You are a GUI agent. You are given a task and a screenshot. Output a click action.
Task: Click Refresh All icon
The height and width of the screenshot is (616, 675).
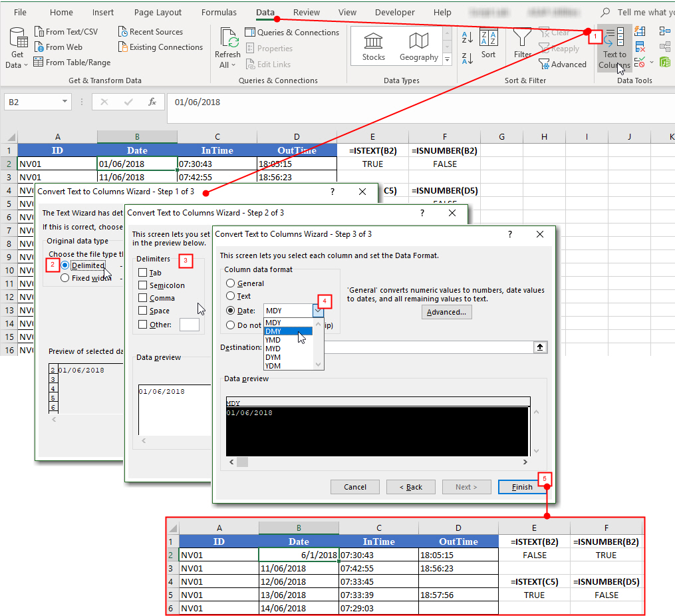click(228, 38)
